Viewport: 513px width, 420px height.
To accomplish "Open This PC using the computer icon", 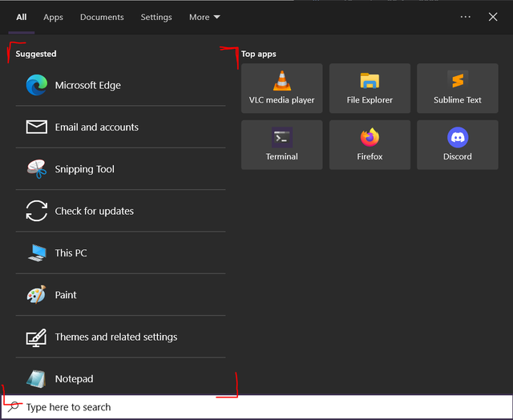I will 37,252.
